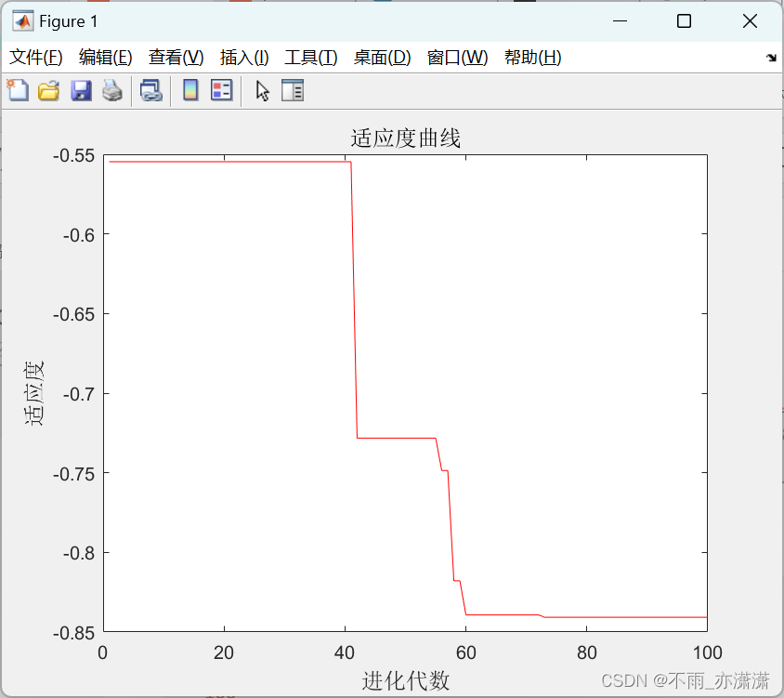Open the 窗口(W) menu

click(x=458, y=58)
